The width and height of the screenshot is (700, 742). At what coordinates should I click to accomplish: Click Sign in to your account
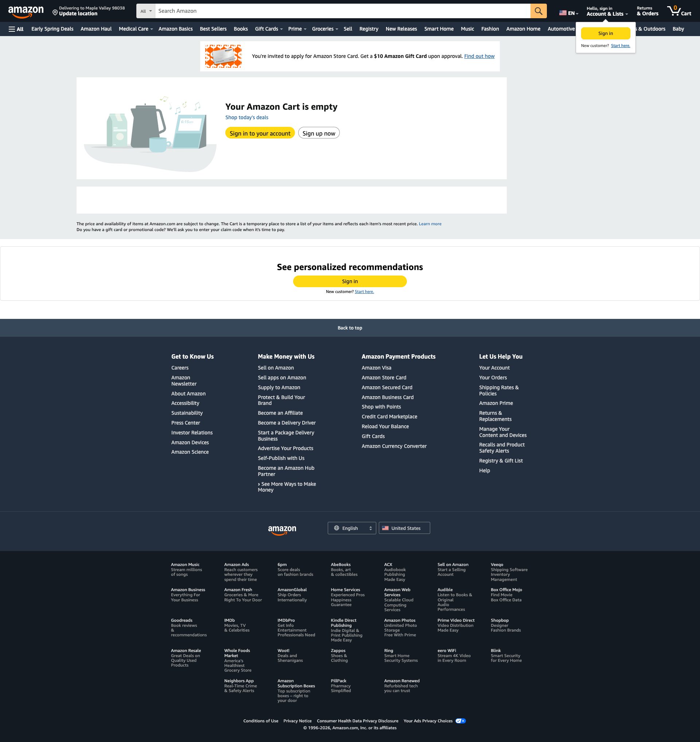point(260,133)
